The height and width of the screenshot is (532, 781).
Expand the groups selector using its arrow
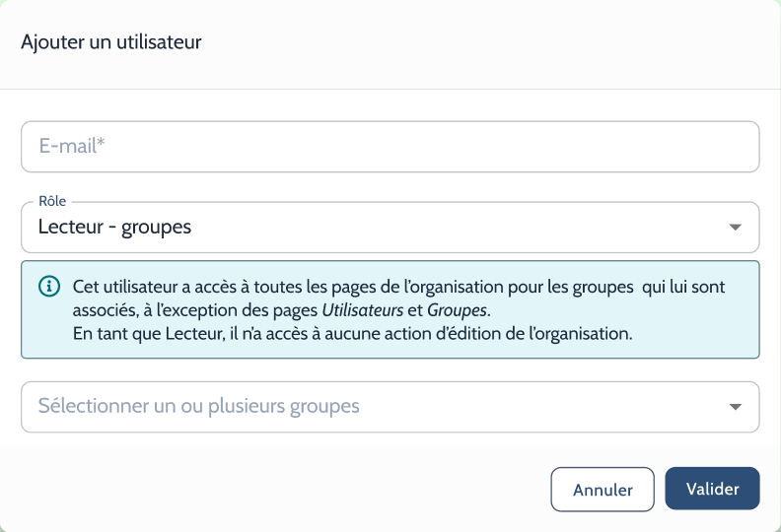click(736, 407)
